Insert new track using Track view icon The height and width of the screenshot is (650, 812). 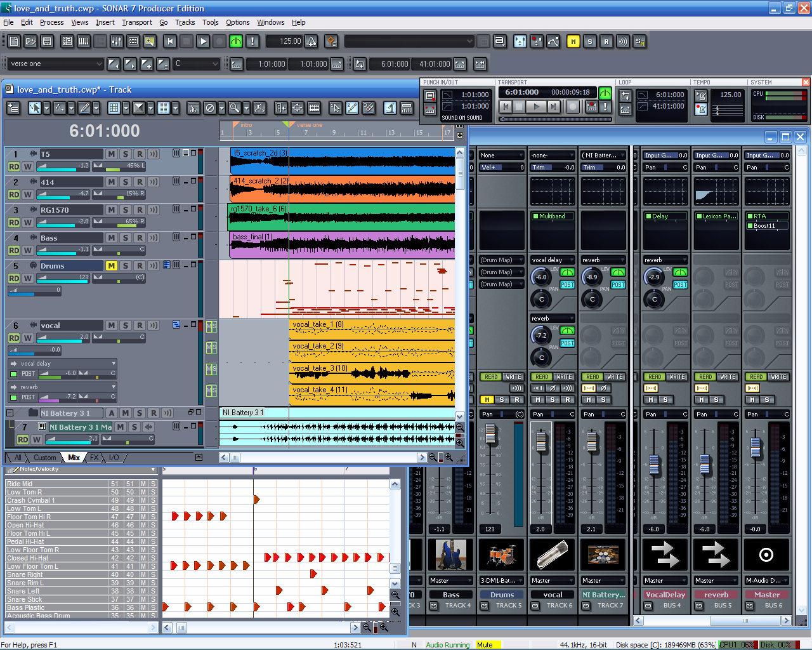(13, 108)
